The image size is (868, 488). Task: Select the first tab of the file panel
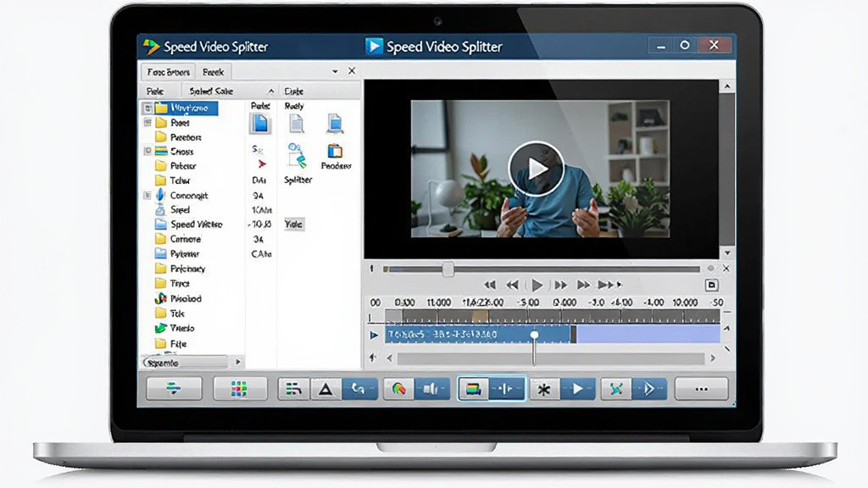(x=169, y=72)
